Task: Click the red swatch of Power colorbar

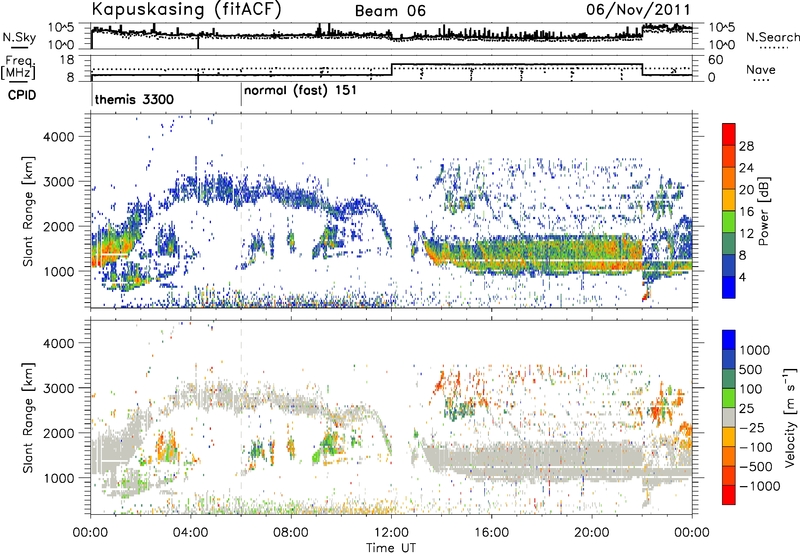Action: point(729,132)
